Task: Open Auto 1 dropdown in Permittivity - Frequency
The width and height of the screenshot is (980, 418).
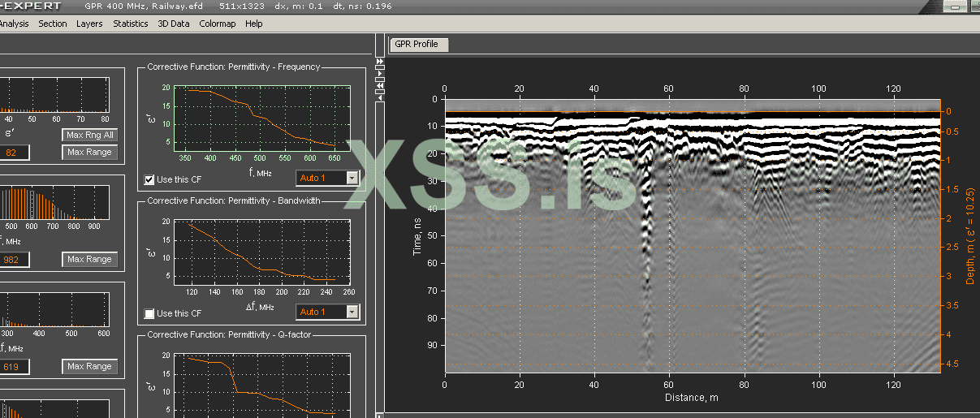Action: coord(352,178)
